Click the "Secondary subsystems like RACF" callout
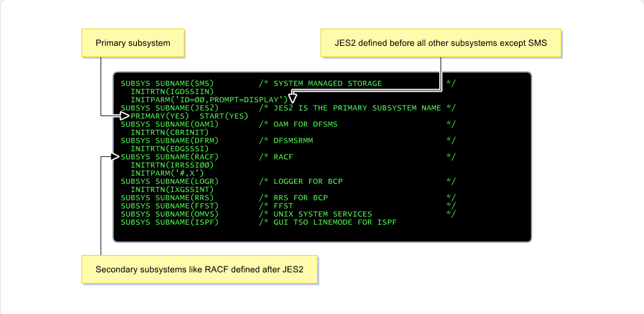The height and width of the screenshot is (314, 644). point(200,269)
